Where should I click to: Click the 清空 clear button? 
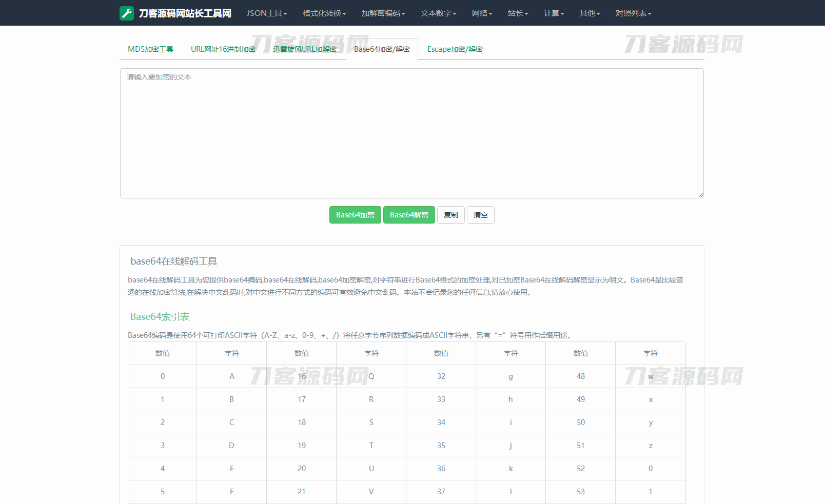480,215
